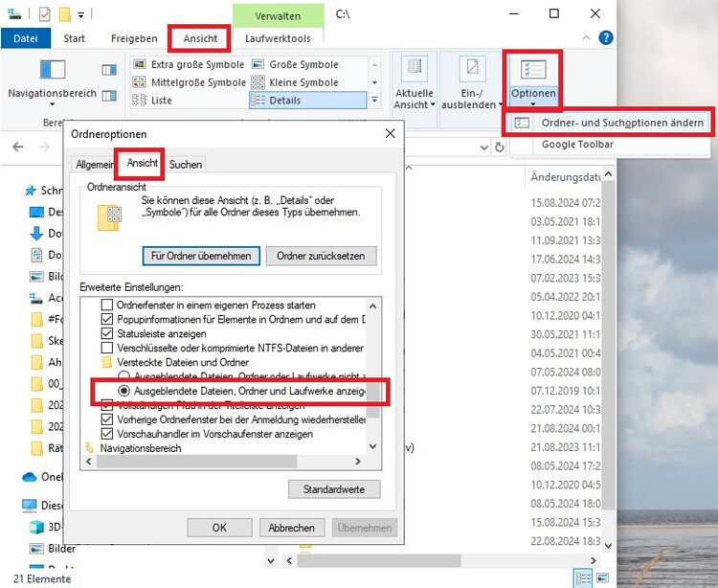Screen dimensions: 718x588
Task: Switch to Ansicht tab in Ordneroptionen
Action: coord(143,163)
